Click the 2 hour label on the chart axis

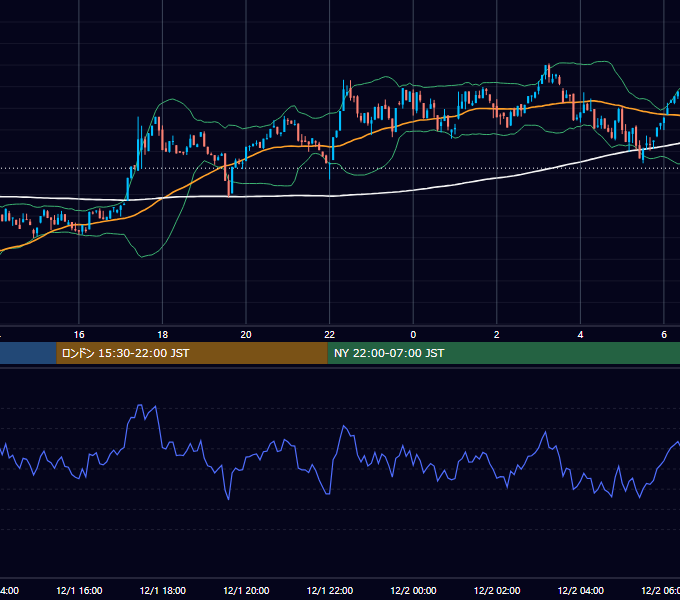(x=497, y=335)
